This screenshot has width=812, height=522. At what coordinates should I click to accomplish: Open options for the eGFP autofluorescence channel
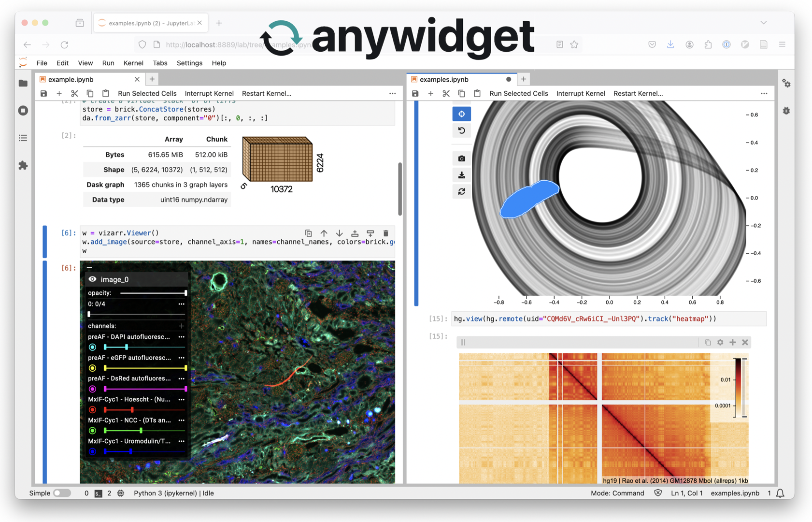click(181, 358)
